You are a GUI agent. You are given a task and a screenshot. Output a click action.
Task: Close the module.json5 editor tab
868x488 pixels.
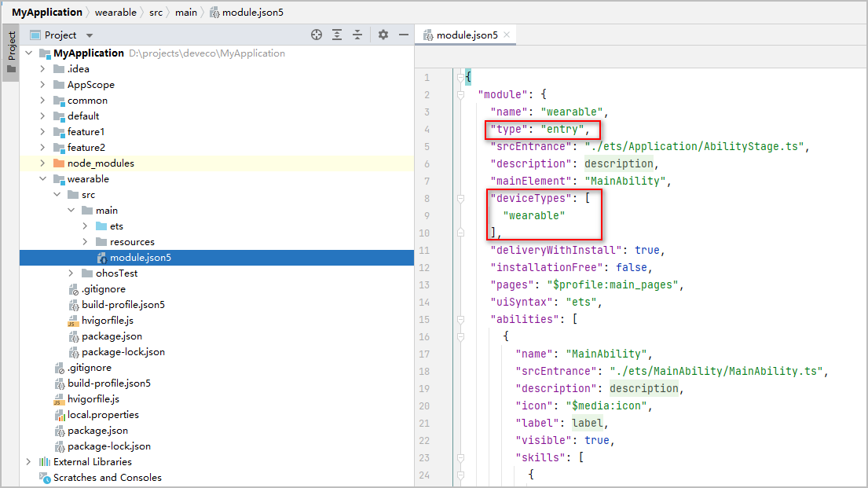tap(507, 35)
